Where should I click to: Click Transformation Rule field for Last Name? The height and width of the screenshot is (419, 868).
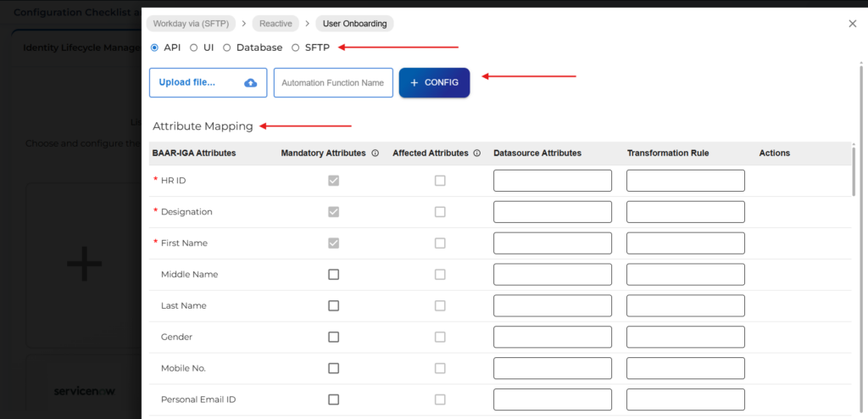pos(686,305)
